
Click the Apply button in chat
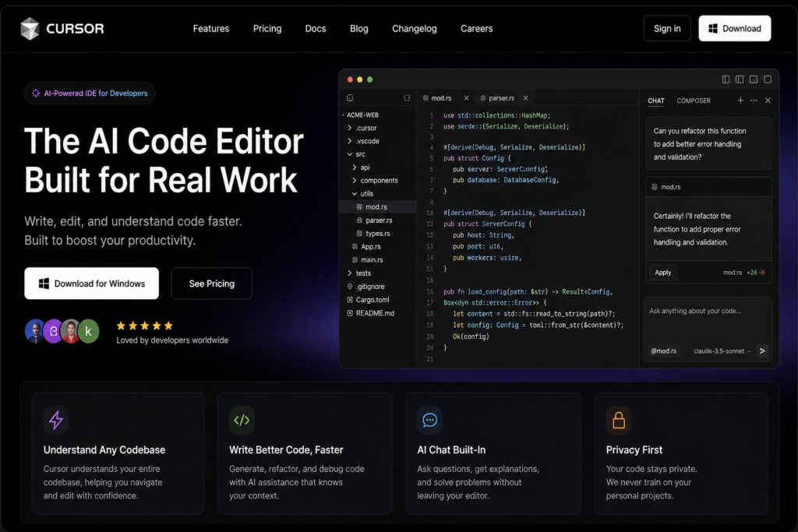(662, 273)
